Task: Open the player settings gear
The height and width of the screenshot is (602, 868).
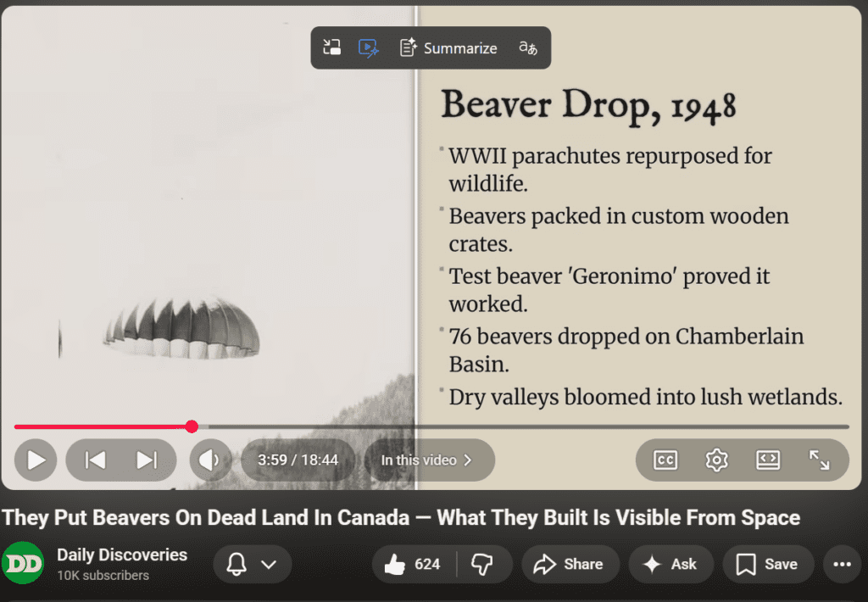Action: pyautogui.click(x=716, y=460)
